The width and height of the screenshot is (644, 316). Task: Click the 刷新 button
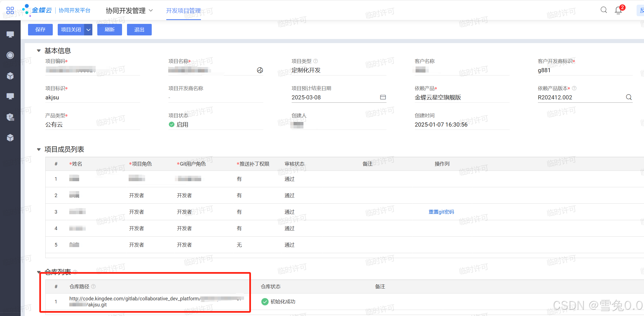click(110, 30)
